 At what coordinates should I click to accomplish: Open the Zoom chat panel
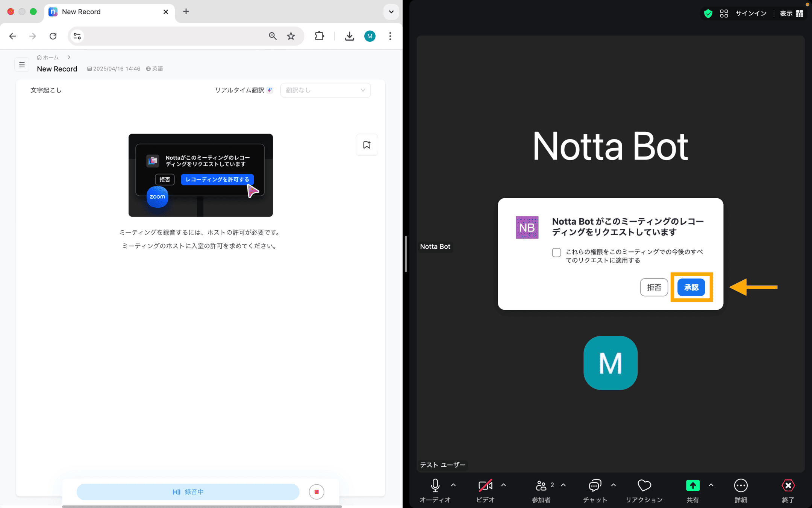[595, 485]
